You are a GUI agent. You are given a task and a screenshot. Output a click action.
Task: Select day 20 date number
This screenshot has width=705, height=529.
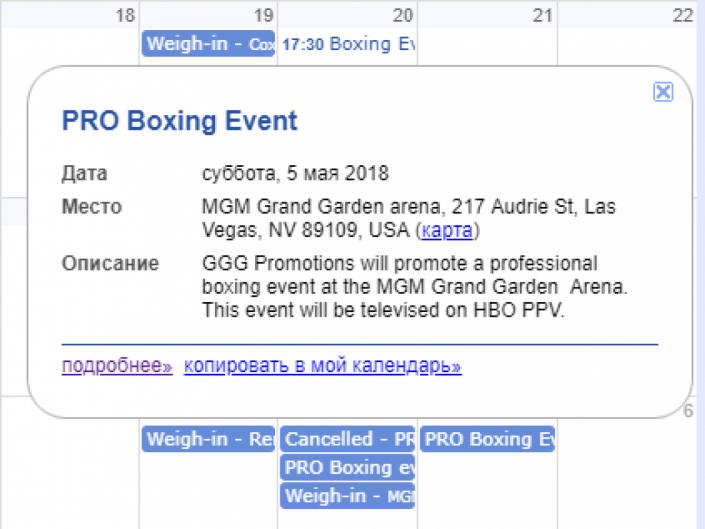(403, 15)
